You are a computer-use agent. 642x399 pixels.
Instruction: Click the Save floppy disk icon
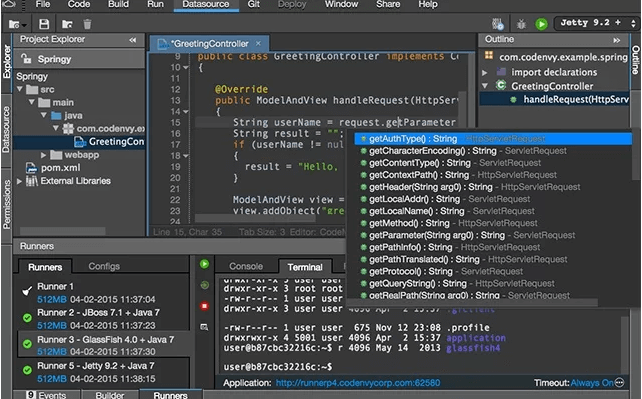pyautogui.click(x=44, y=24)
